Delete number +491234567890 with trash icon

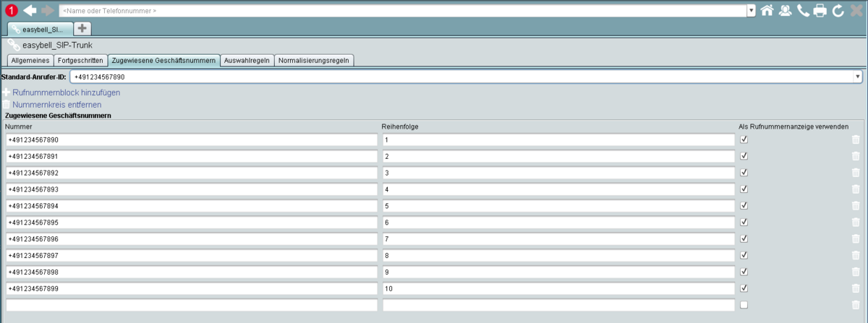[856, 140]
